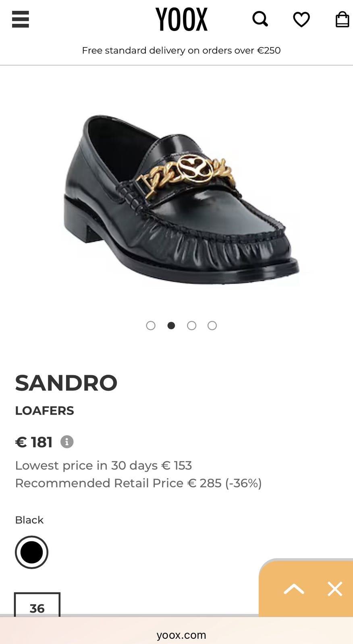Select the first image carousel dot
353x644 pixels.
point(151,326)
